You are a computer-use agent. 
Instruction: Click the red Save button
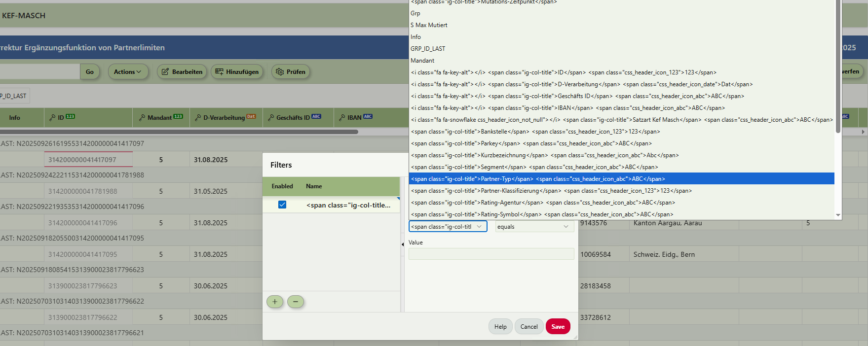(x=558, y=327)
